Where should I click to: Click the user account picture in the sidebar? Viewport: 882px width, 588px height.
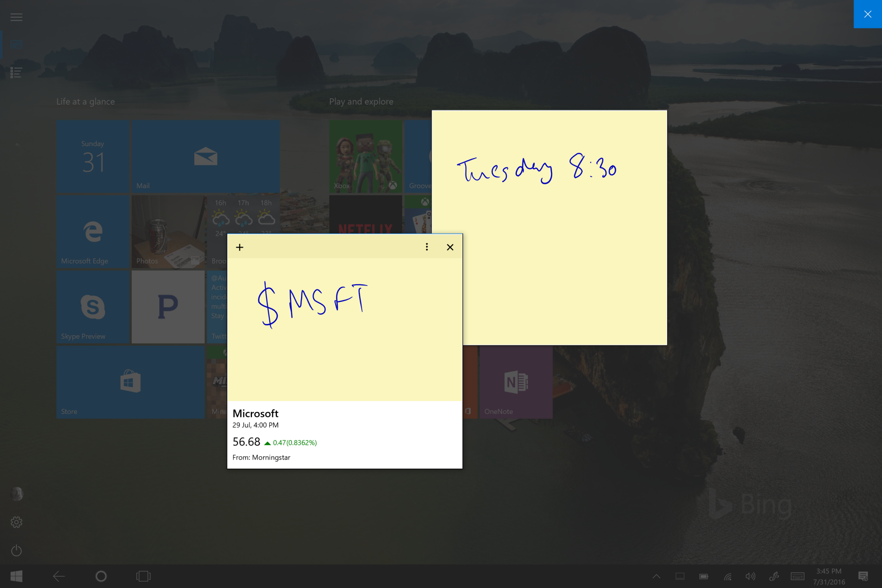16,494
